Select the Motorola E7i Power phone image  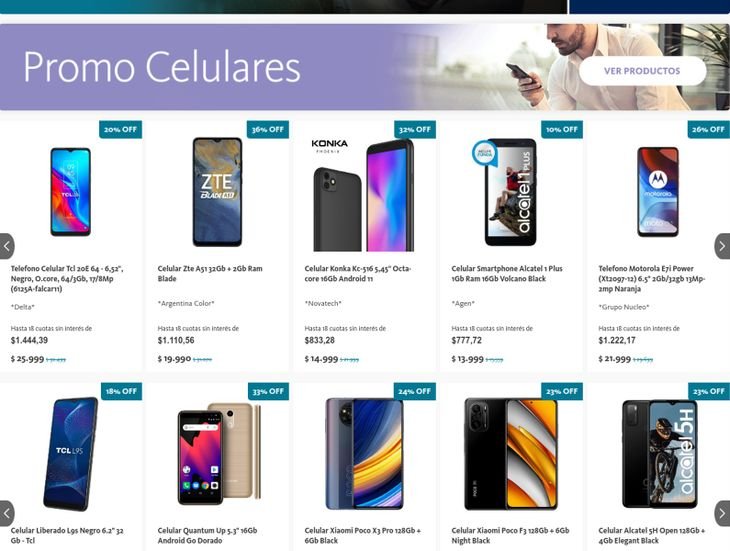[658, 191]
